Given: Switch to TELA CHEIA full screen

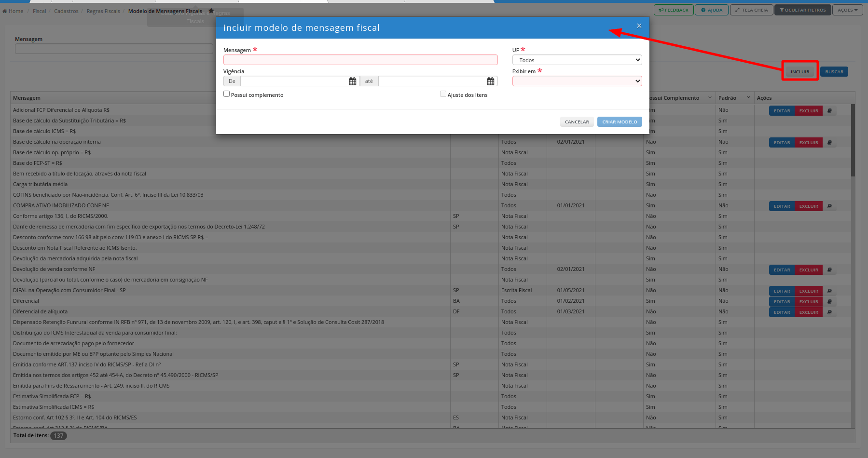Looking at the screenshot, I should point(751,10).
